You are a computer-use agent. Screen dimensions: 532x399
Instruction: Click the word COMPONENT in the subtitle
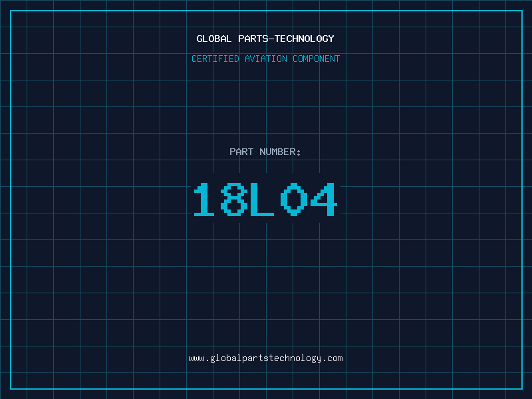pos(316,59)
